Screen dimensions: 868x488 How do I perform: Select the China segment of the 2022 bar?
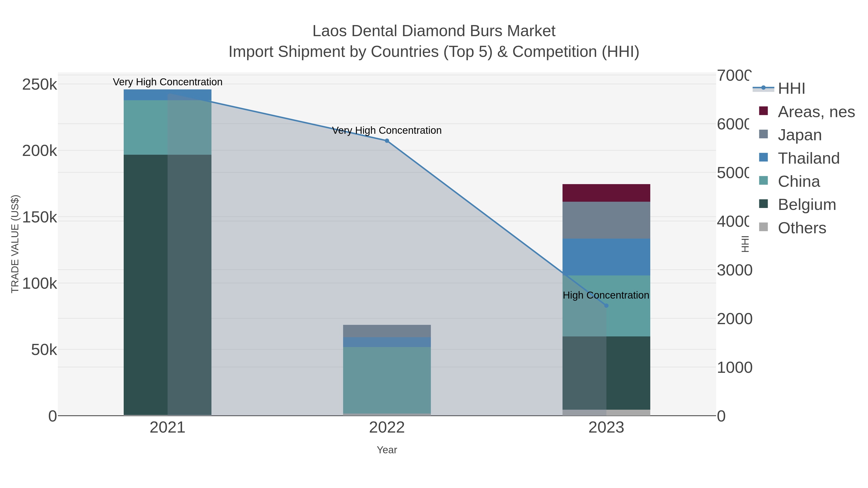pos(387,380)
